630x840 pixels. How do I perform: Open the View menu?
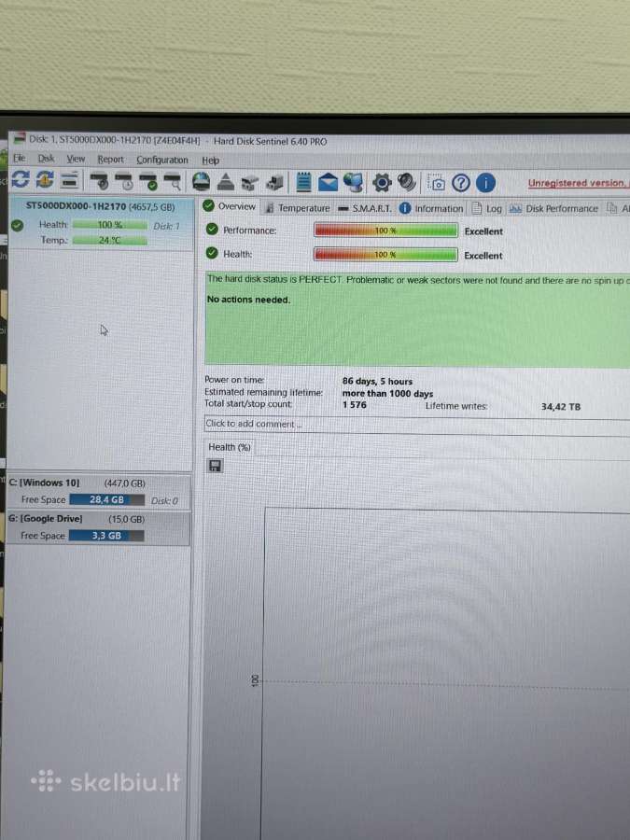76,159
